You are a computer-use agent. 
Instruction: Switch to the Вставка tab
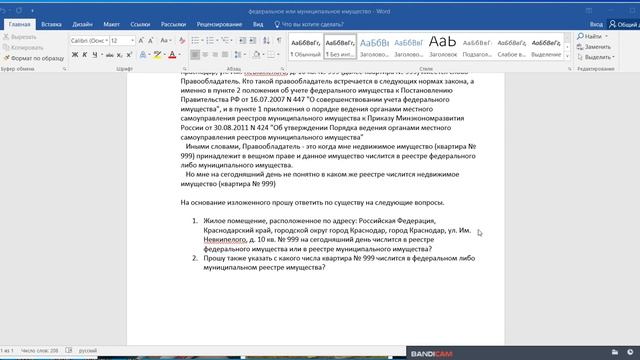click(x=51, y=24)
